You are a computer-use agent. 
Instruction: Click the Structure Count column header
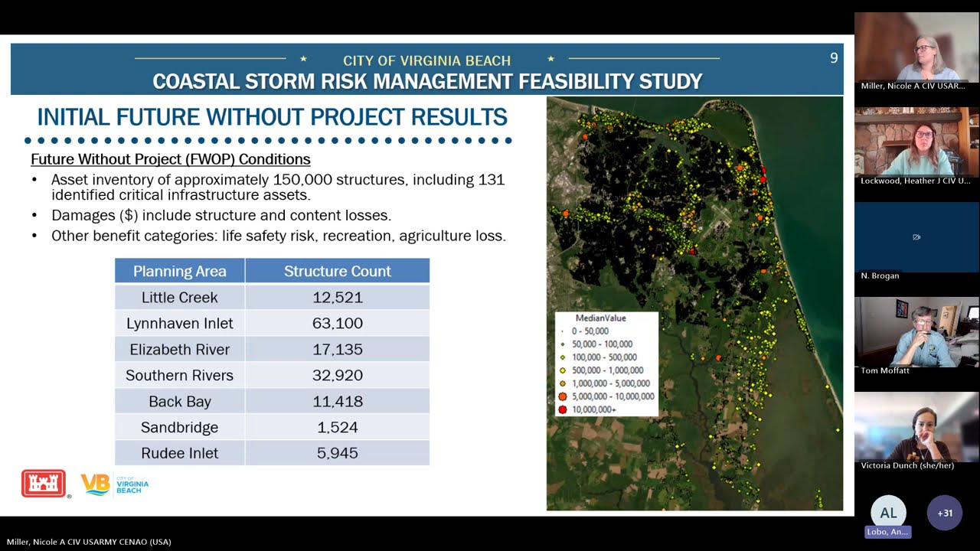338,271
